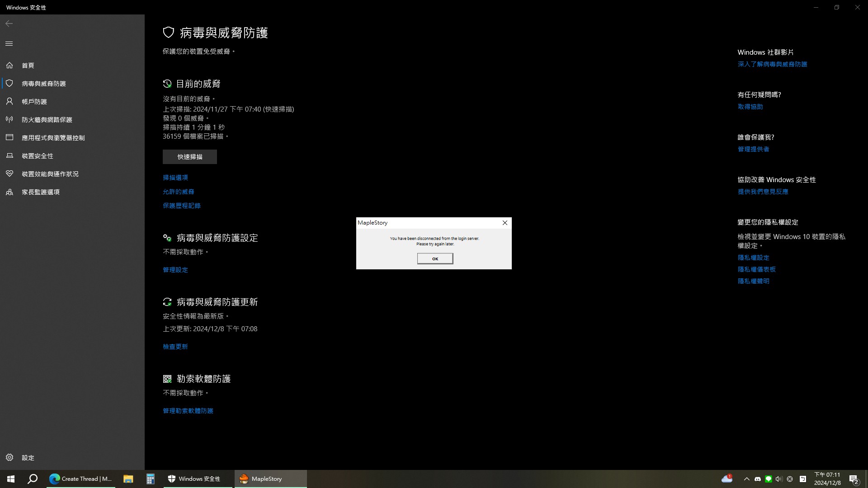Viewport: 868px width, 488px height.
Task: Open 管理設定 under protection settings
Action: 175,270
